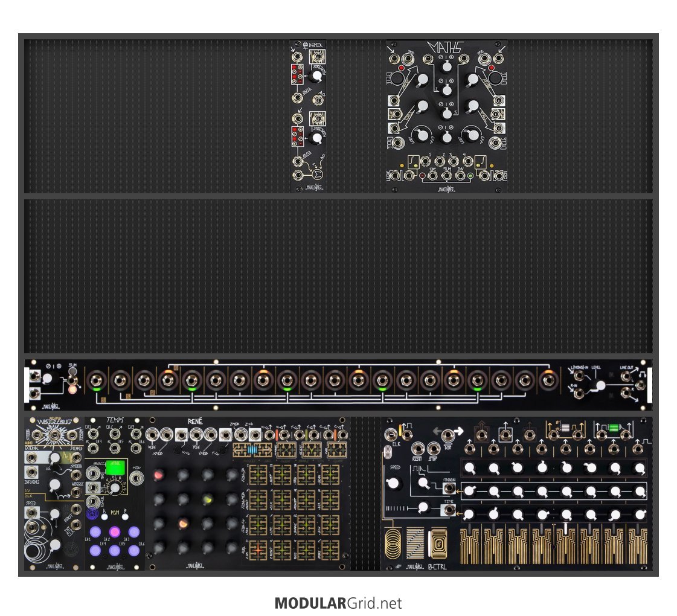The height and width of the screenshot is (616, 677).
Task: Click the X-CLK jack on René
Action: [152, 435]
